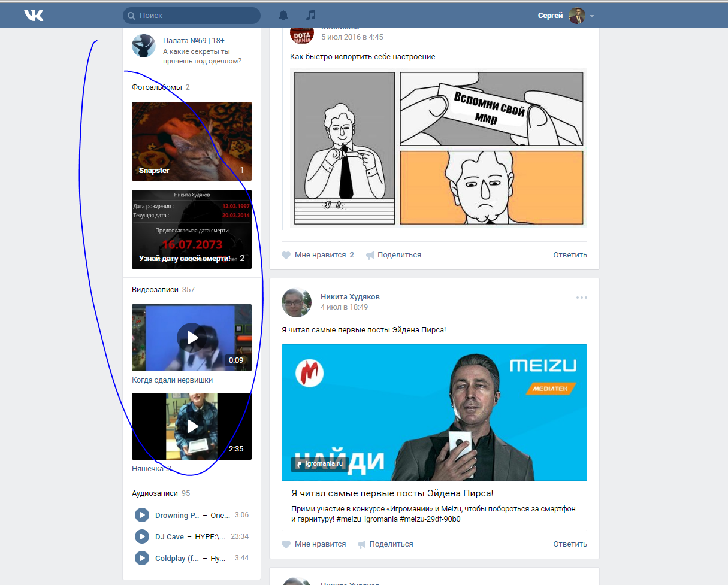Play the Няшечка video thumbnail

coord(192,426)
